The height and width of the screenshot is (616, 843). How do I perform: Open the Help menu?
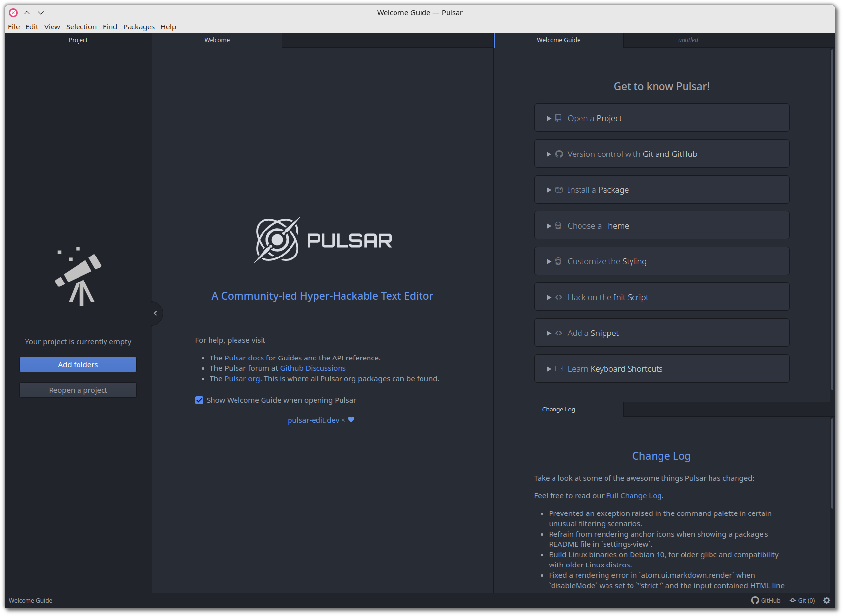tap(168, 27)
